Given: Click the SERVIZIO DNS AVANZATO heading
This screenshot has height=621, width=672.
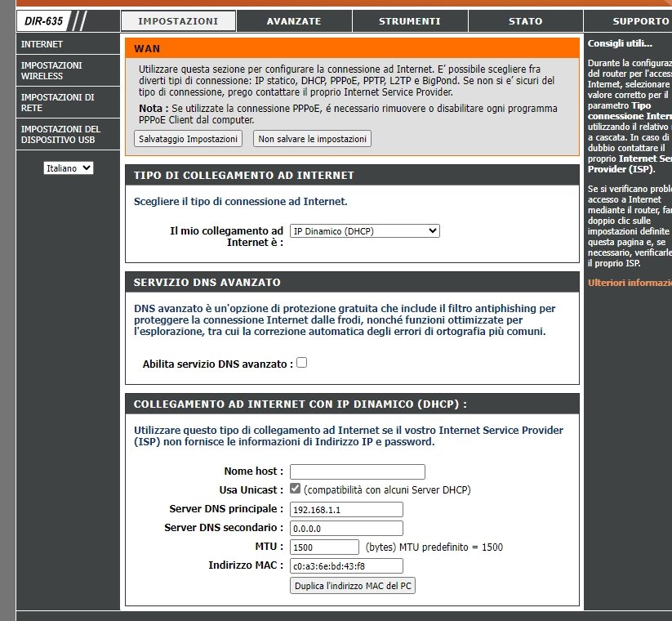Looking at the screenshot, I should [x=207, y=283].
